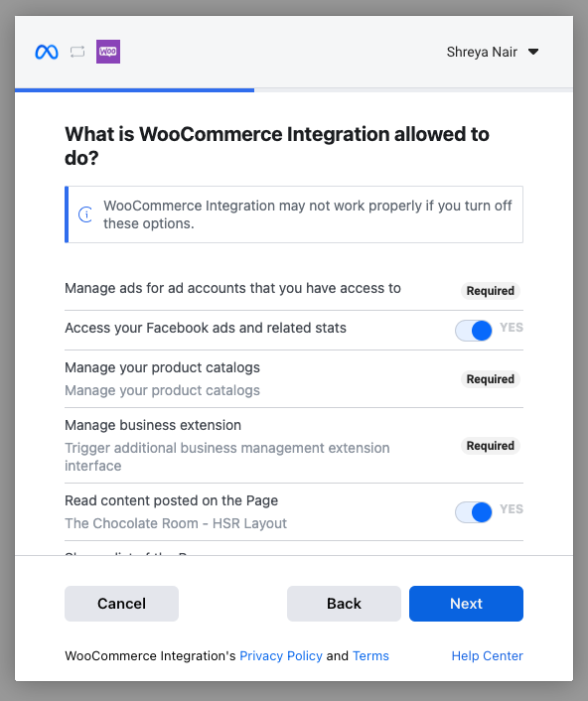This screenshot has height=701, width=588.
Task: Turn off Read content posted on Page toggle
Action: pos(474,512)
